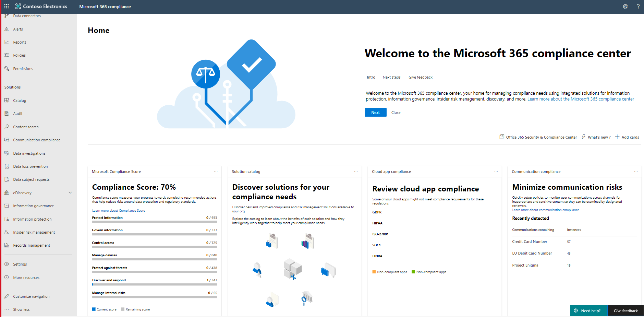Screen dimensions: 644x317
Task: Open the Microsoft Compliance Score card menu
Action: 216,171
